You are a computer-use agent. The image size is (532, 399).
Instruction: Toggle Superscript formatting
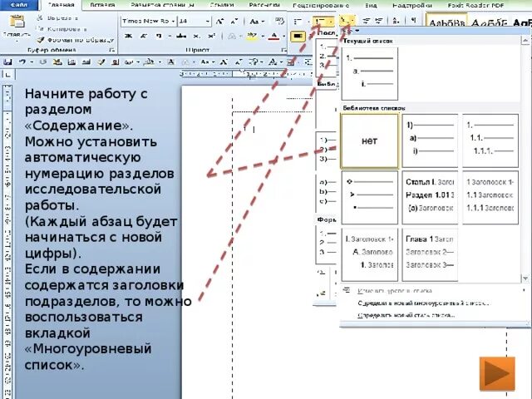click(x=212, y=36)
